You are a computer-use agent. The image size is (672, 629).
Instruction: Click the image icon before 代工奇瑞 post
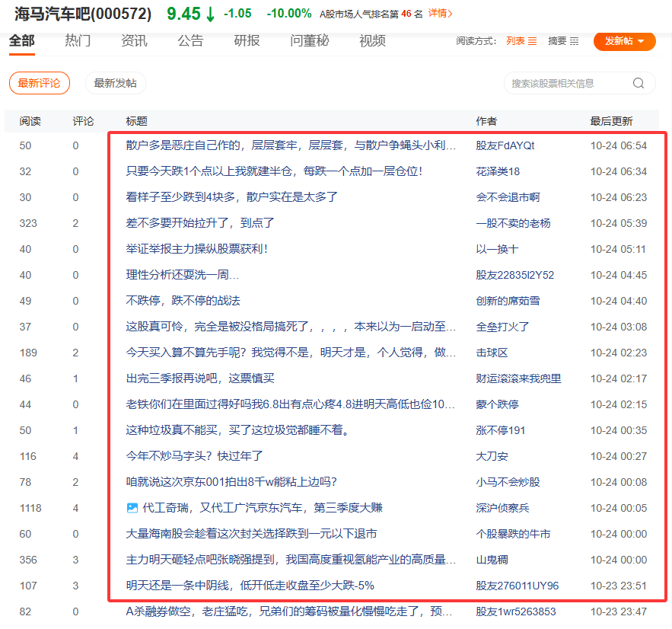click(x=132, y=508)
